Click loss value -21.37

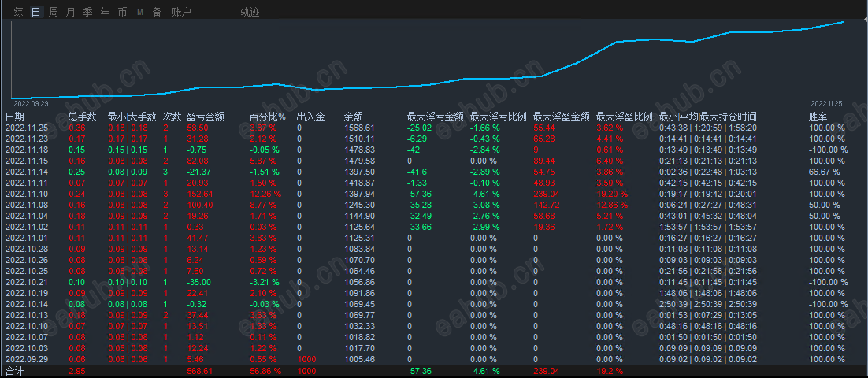tap(200, 172)
